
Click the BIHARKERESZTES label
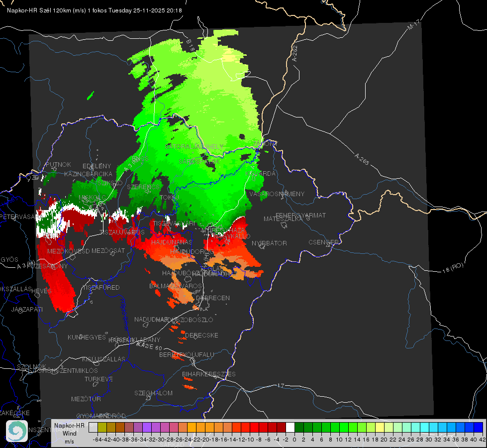[x=209, y=374]
